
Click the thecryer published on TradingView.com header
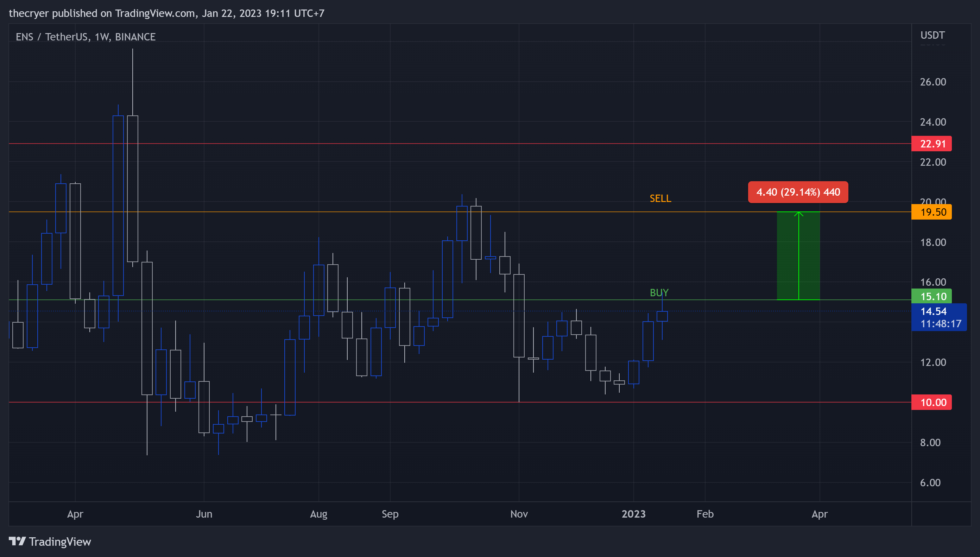click(x=166, y=13)
